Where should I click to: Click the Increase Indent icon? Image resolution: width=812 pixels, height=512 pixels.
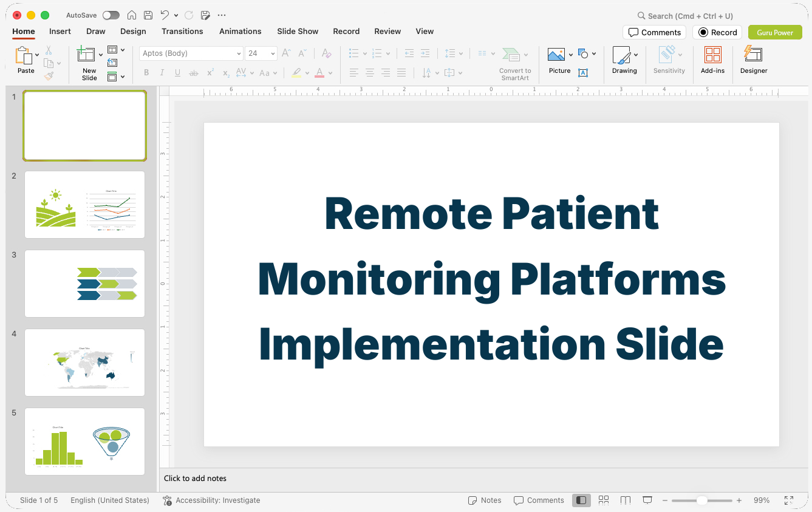click(425, 53)
